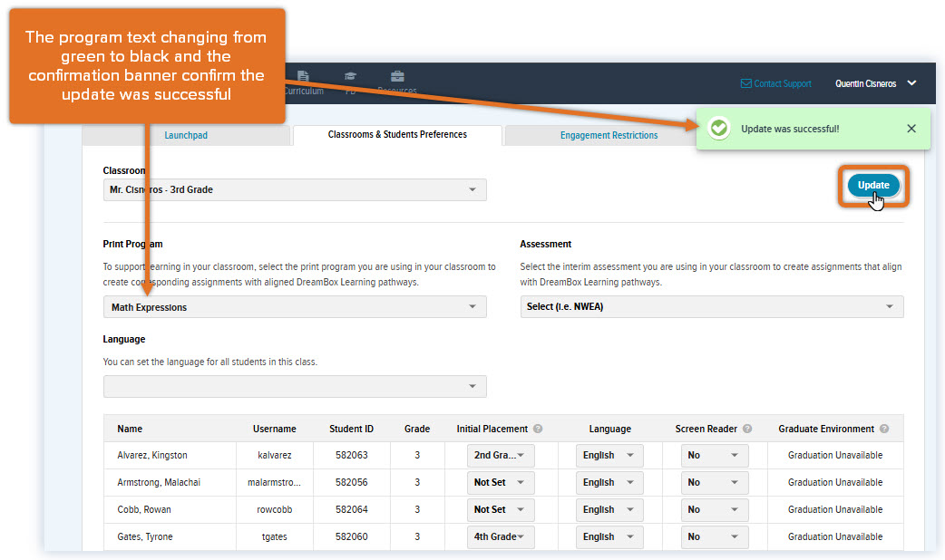The width and height of the screenshot is (945, 560).
Task: Click student ID 582060
Action: (x=351, y=536)
